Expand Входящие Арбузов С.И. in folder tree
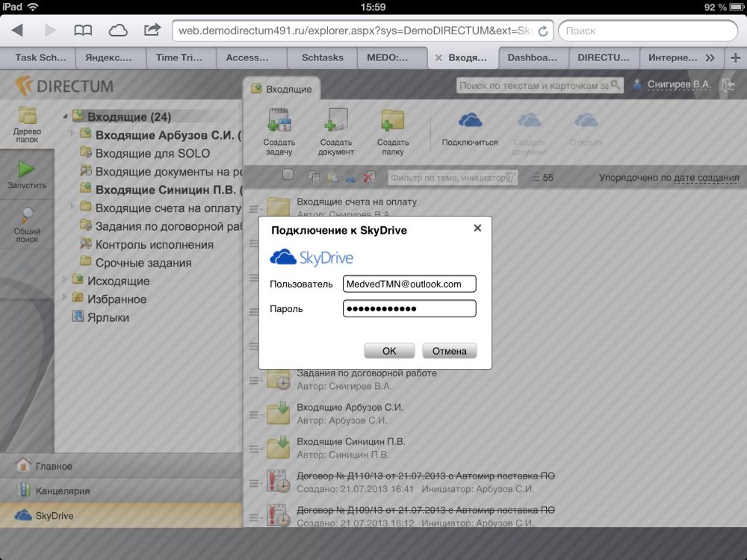 (x=72, y=133)
